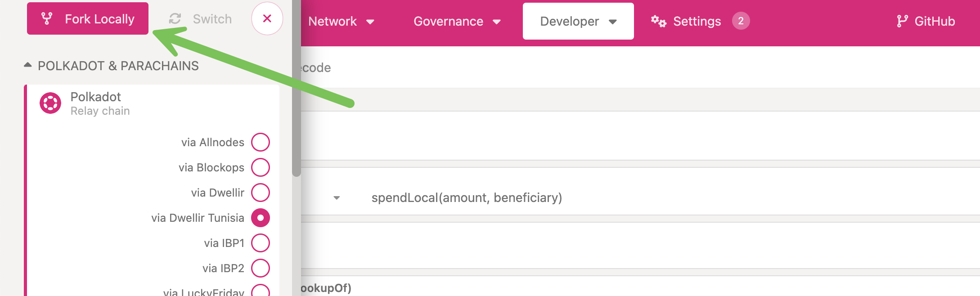Open the Network menu icon area
The height and width of the screenshot is (296, 980).
point(370,22)
